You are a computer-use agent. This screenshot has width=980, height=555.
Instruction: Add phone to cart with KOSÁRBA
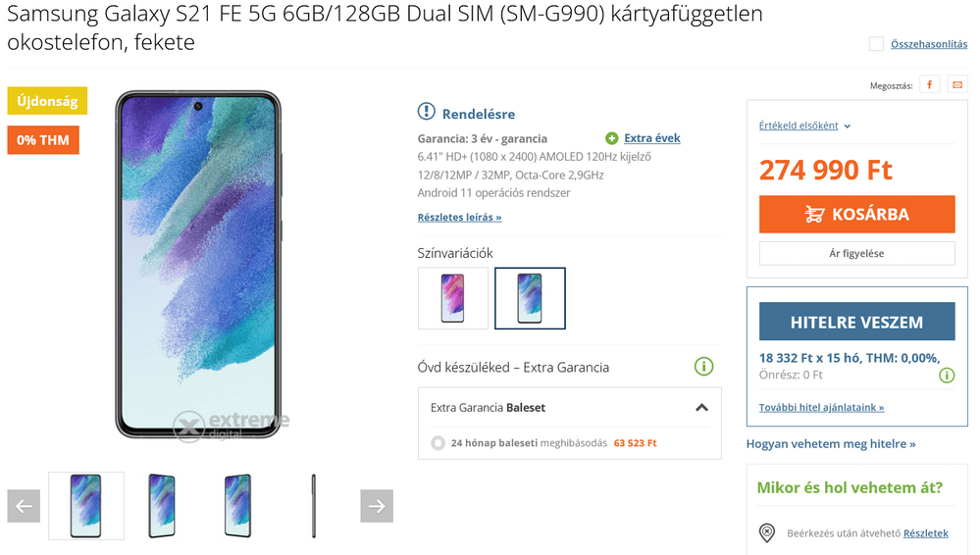(x=856, y=215)
